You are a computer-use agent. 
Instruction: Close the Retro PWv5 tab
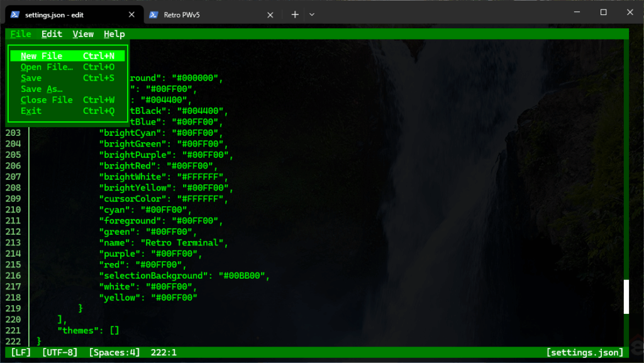270,14
